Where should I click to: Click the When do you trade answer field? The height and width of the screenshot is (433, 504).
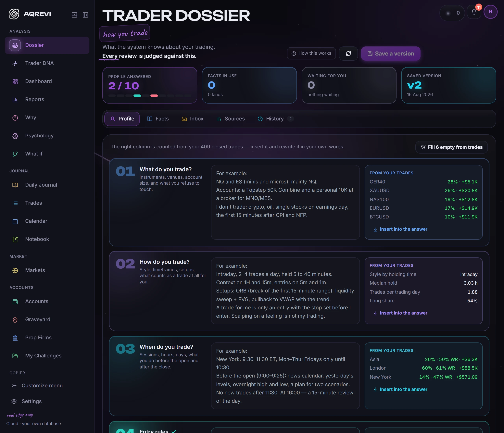pos(285,376)
